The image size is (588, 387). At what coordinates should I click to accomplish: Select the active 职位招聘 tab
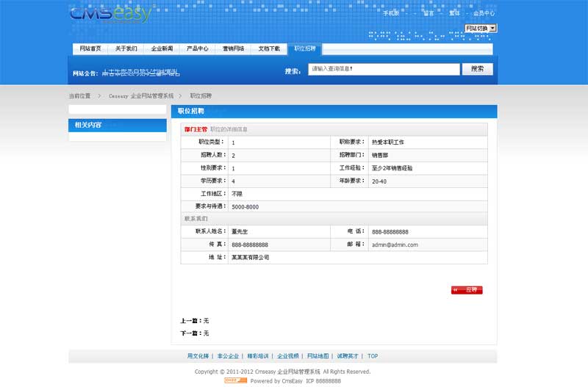click(x=305, y=48)
